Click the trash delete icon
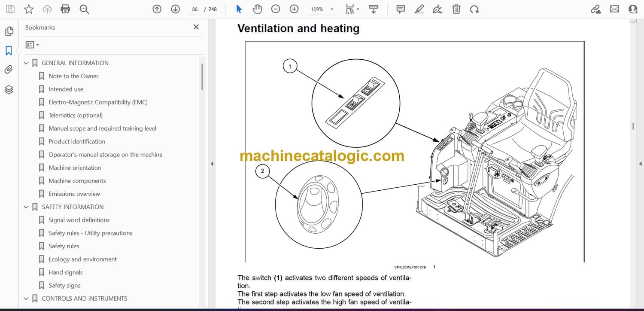Viewport: 644px width, 311px height. 456,9
